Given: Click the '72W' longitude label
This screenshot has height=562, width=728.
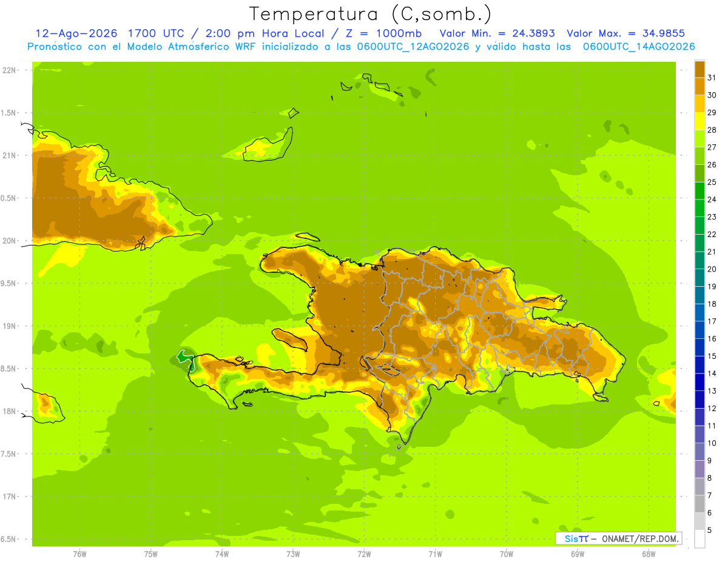Looking at the screenshot, I should 364,554.
